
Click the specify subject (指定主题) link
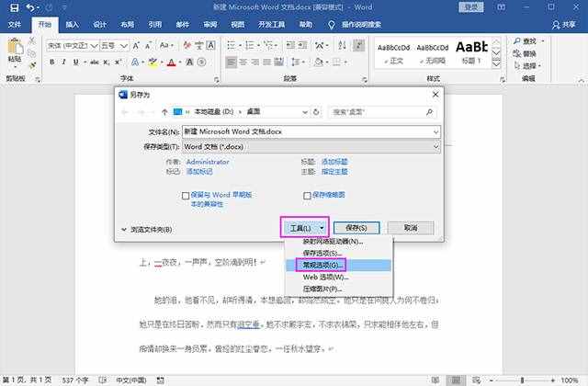click(x=334, y=172)
